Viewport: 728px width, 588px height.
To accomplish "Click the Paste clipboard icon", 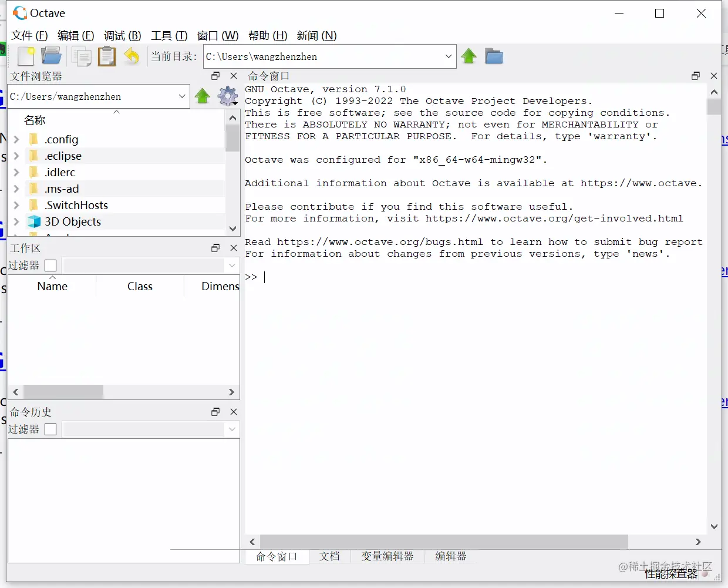I will 107,56.
